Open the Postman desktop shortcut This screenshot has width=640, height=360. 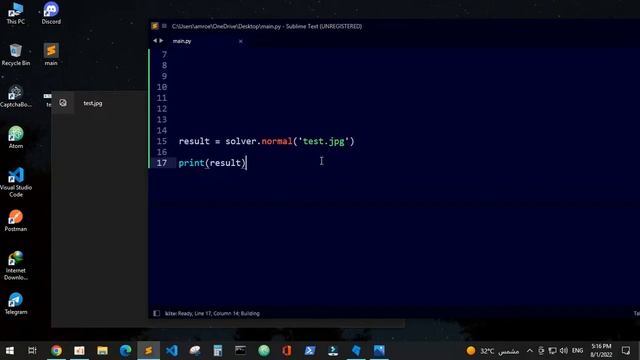click(16, 220)
